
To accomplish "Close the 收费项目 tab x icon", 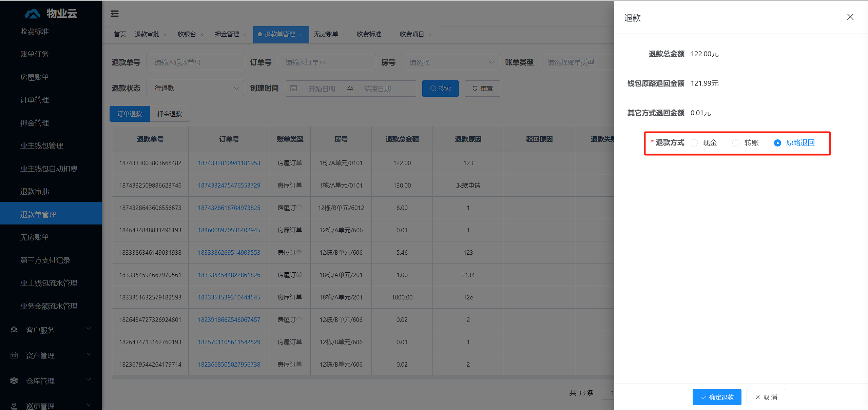I will coord(430,35).
